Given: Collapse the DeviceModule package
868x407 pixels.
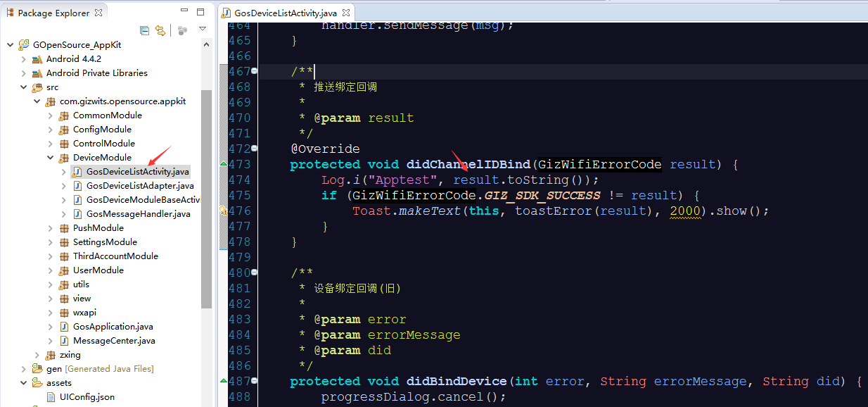Looking at the screenshot, I should click(51, 158).
